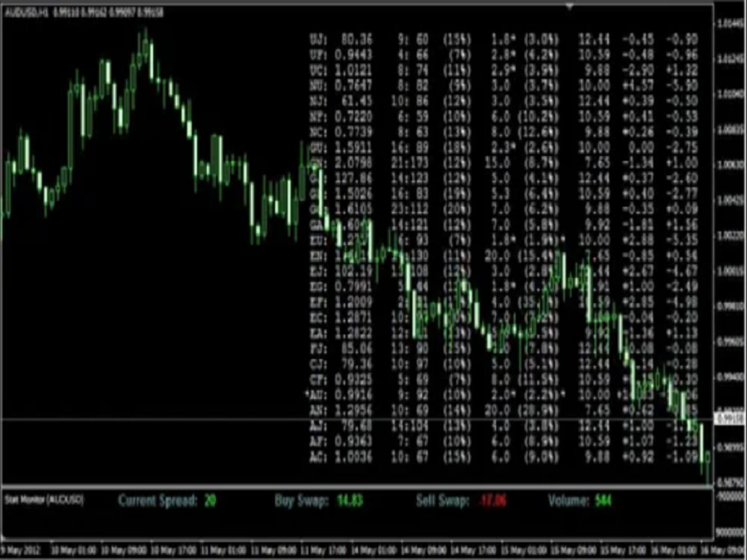Click the AC row final value -1.09
Screen dimensions: 747x560
point(682,457)
